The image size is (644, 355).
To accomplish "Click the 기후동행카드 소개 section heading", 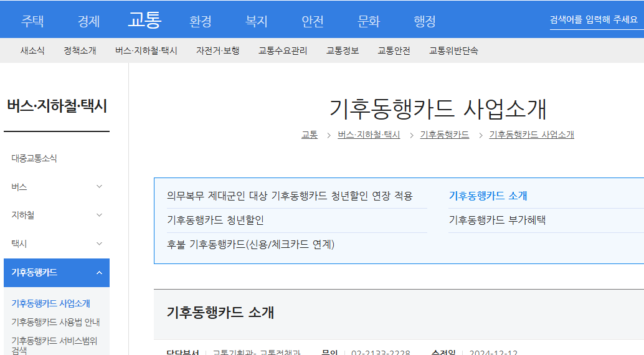I will coord(220,312).
